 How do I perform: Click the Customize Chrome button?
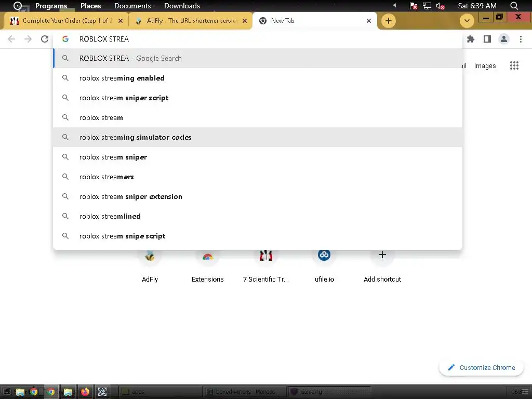(x=482, y=367)
